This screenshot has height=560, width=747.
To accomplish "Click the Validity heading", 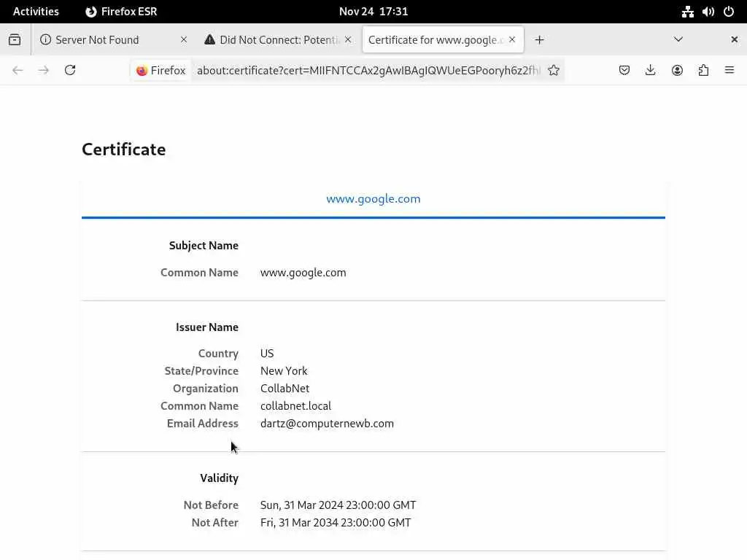I will (219, 478).
